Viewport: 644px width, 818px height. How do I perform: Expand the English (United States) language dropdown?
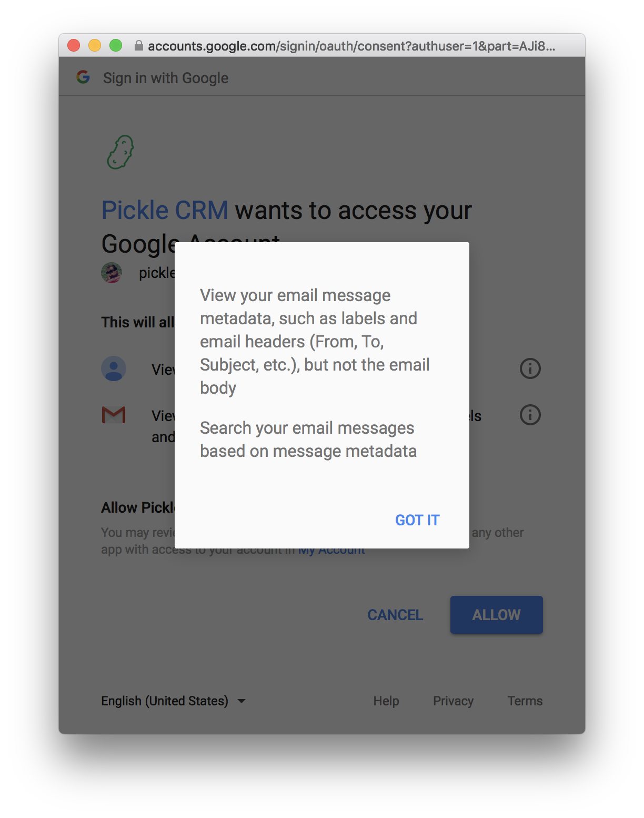coord(173,701)
